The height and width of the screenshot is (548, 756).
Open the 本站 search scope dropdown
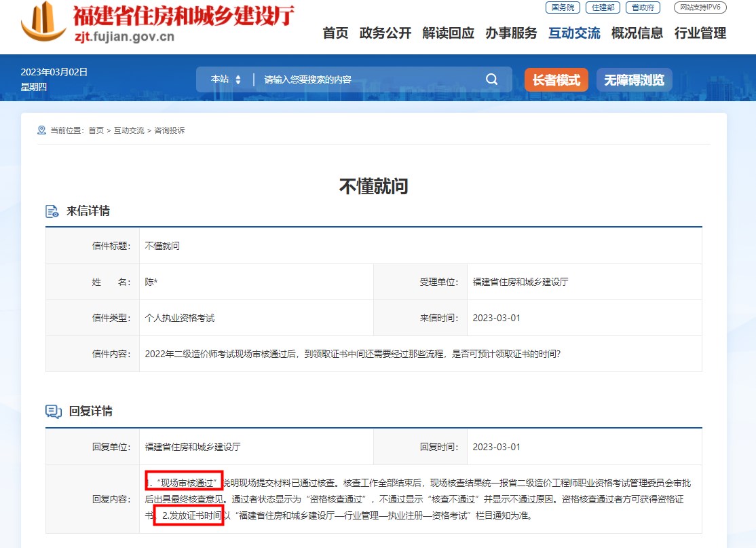click(x=225, y=79)
